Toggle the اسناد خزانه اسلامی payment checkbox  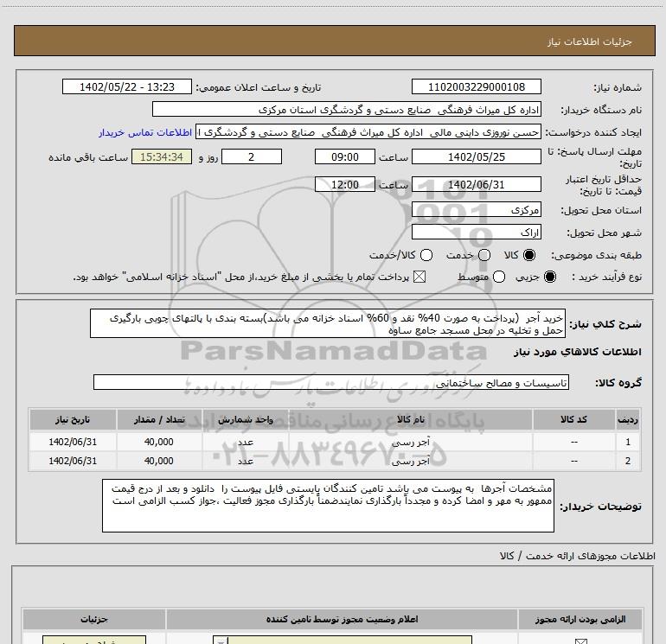[x=419, y=277]
